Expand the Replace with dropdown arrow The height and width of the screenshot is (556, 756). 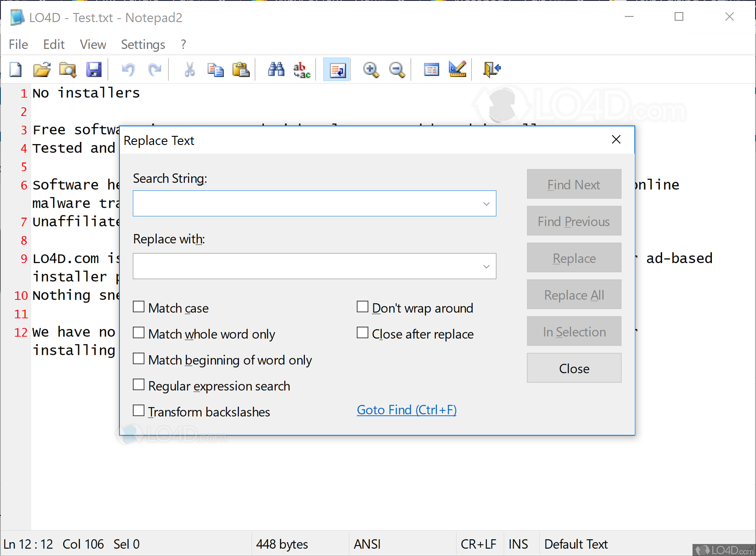click(486, 266)
